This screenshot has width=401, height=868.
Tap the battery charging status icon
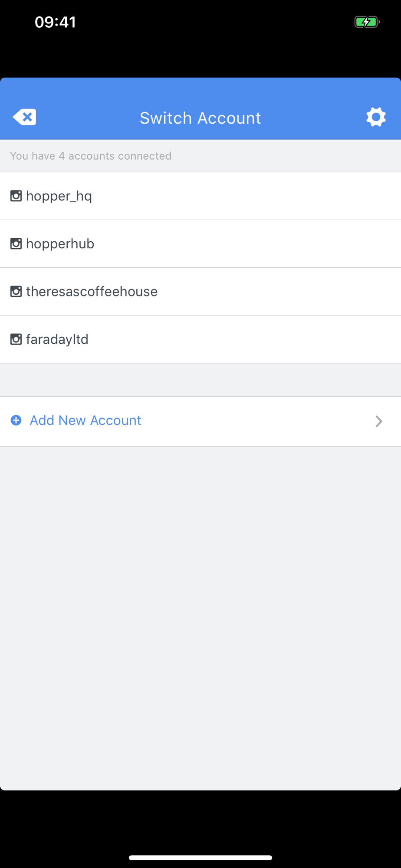point(367,22)
